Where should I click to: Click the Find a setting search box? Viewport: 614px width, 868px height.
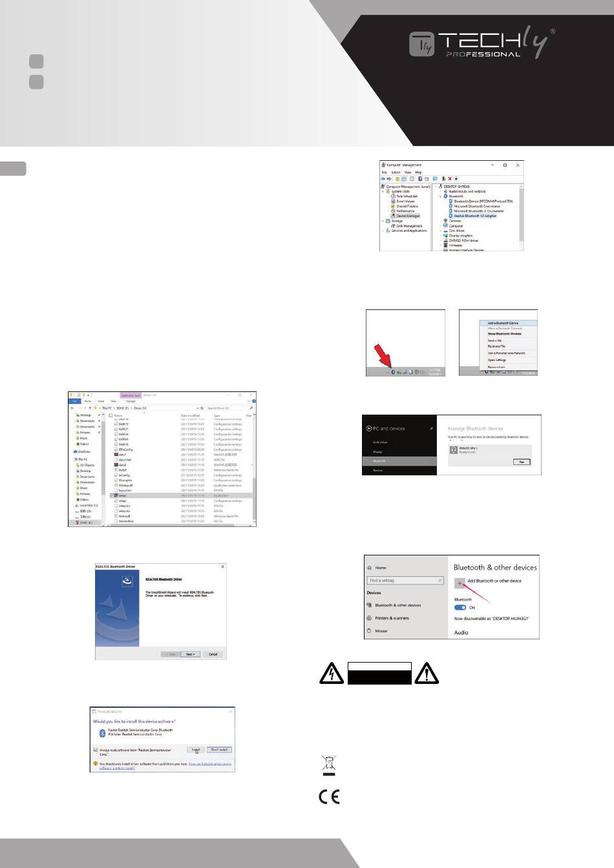coord(405,581)
